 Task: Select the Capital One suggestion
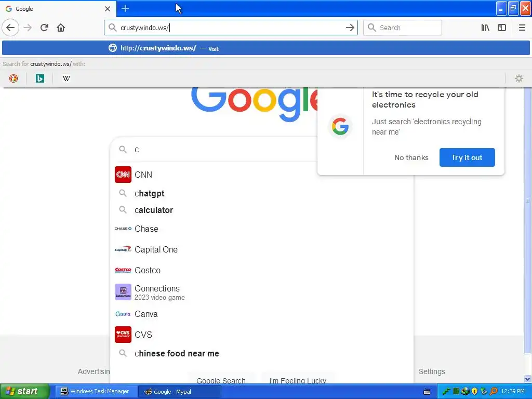coord(262,250)
